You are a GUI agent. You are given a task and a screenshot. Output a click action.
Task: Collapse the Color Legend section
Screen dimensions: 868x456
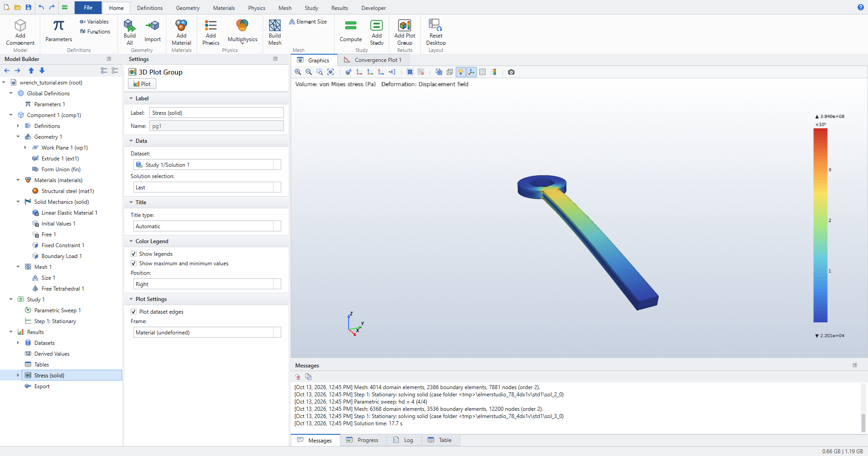[131, 241]
